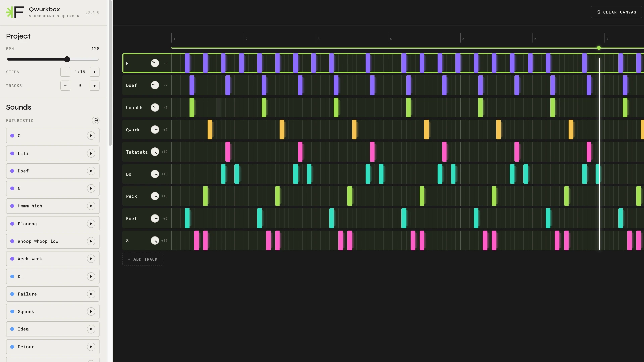Screen dimensions: 644x362
Task: Toggle the first purple step in N track
Action: point(187,63)
